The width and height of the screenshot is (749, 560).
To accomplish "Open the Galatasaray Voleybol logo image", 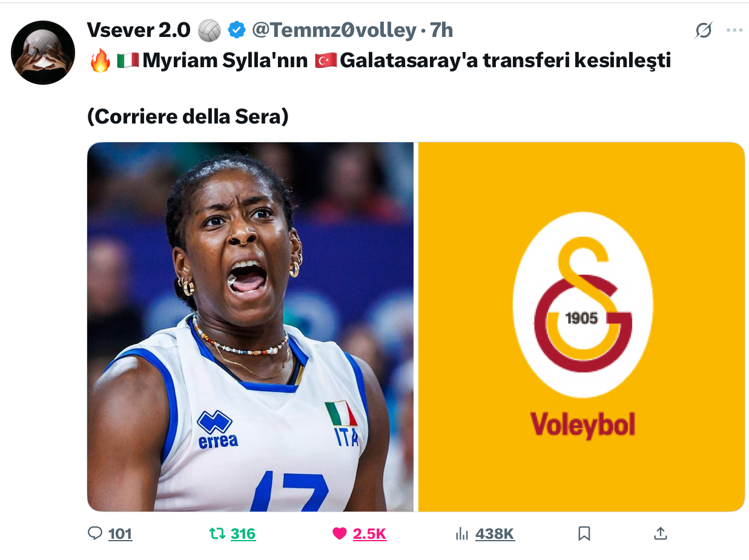I will coord(581,327).
